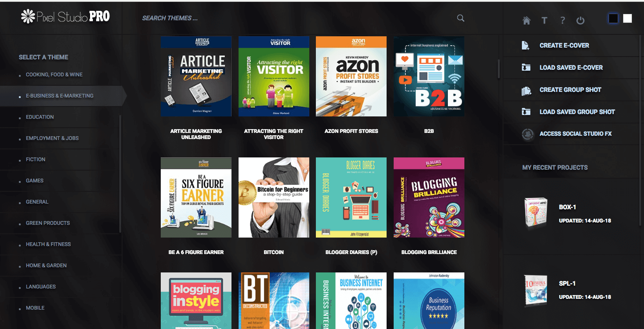Viewport: 644px width, 329px height.
Task: Click the 'ATTRACTING THE RIGHT VISITOR' caption
Action: (x=274, y=134)
